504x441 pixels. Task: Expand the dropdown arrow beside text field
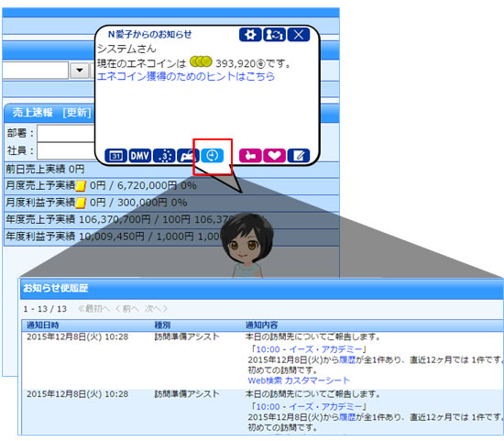80,70
